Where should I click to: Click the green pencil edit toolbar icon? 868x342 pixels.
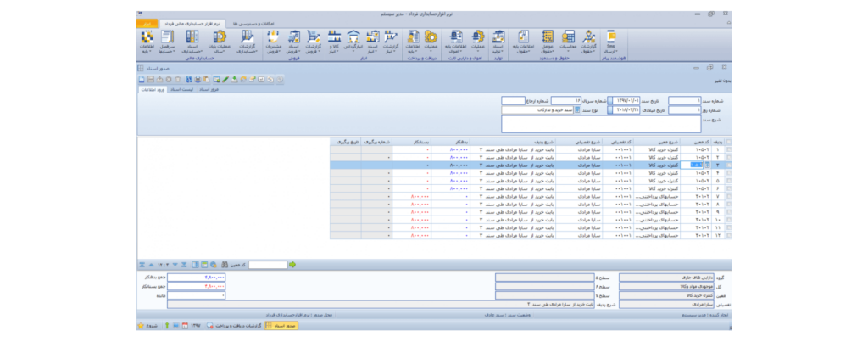coord(225,79)
